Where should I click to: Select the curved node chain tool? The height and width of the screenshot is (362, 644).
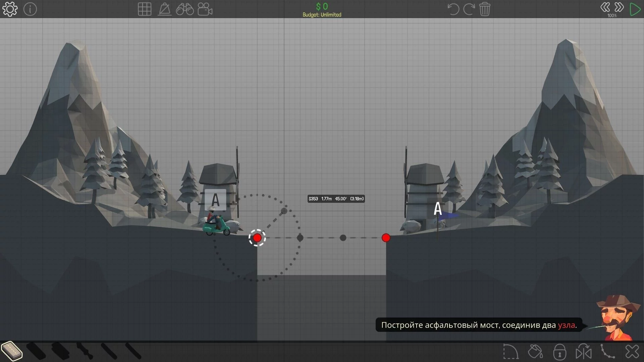pos(607,352)
